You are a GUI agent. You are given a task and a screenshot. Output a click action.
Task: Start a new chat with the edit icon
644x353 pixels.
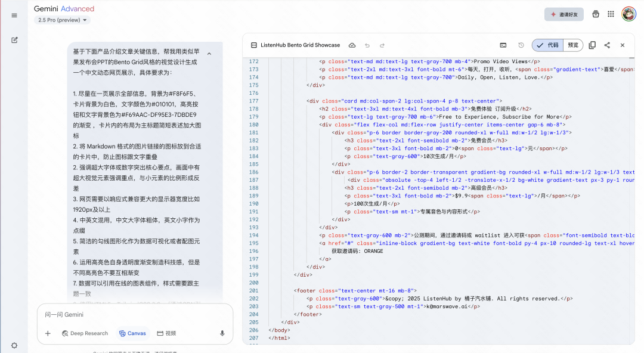tap(14, 40)
